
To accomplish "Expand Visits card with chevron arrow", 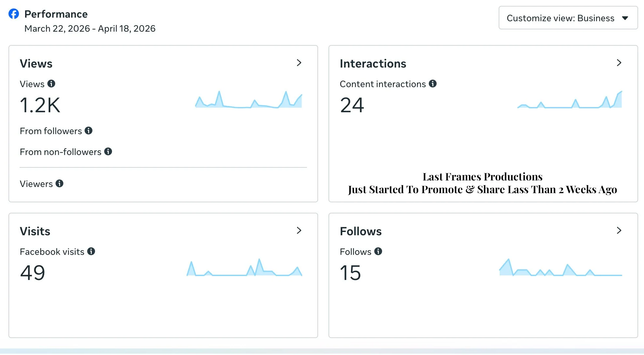I will point(299,230).
